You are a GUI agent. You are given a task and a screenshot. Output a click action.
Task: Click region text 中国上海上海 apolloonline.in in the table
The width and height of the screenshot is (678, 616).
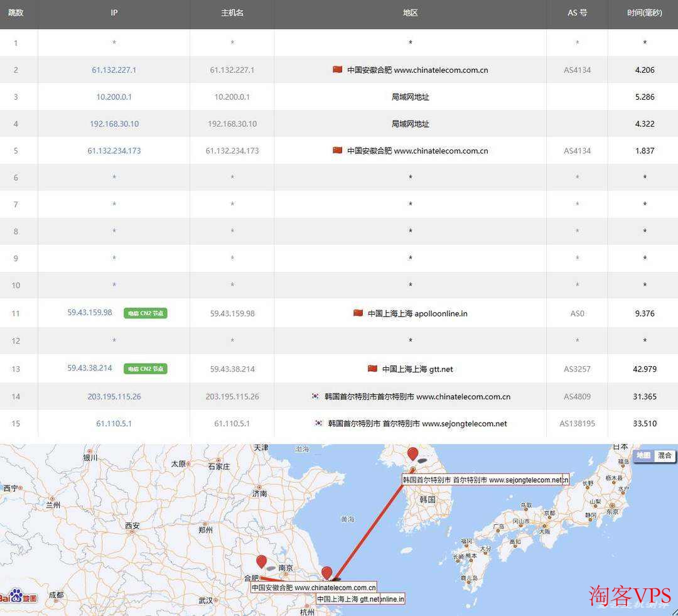pos(417,313)
